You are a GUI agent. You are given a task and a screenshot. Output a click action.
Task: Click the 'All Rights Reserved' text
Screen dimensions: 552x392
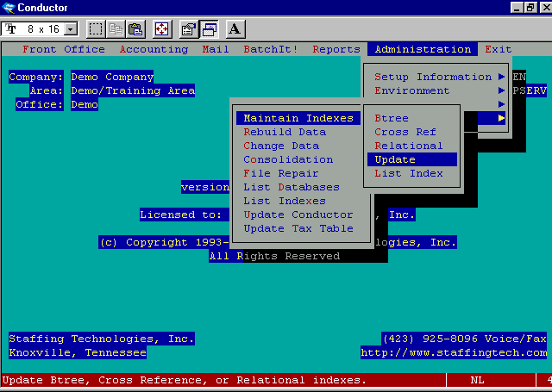coord(274,256)
